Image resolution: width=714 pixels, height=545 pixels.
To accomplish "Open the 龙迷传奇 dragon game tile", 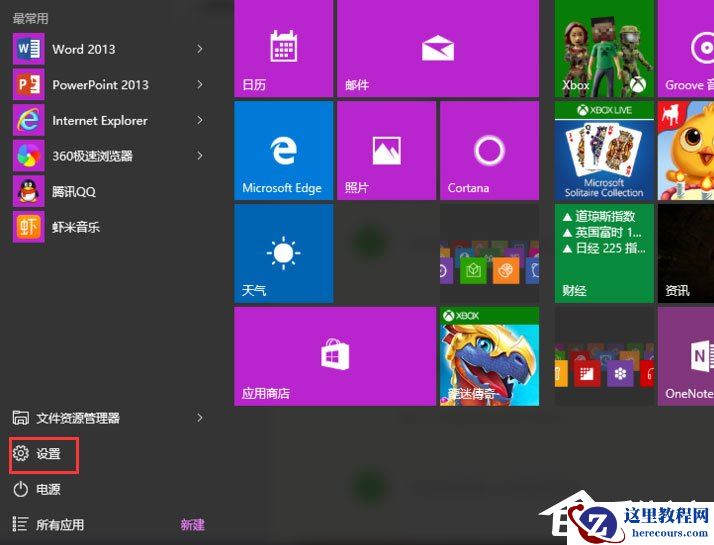I will point(490,357).
